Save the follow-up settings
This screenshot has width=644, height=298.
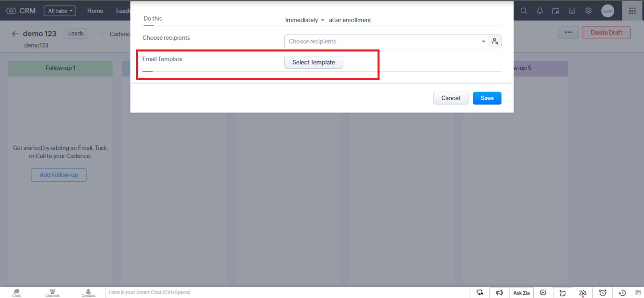pos(487,98)
